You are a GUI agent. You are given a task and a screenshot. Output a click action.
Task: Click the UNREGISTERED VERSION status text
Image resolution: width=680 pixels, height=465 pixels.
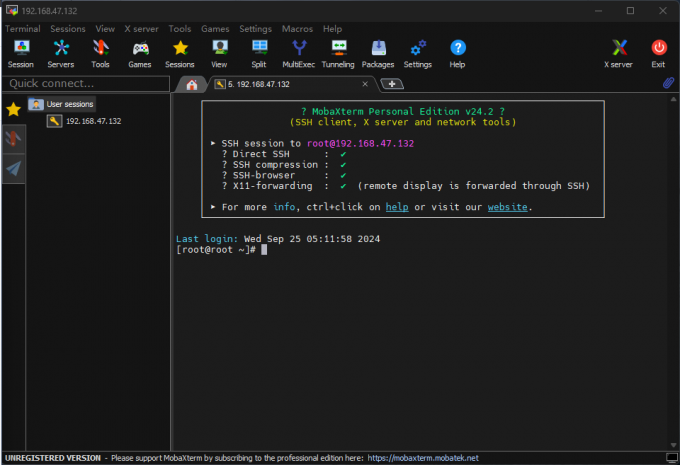tap(53, 458)
